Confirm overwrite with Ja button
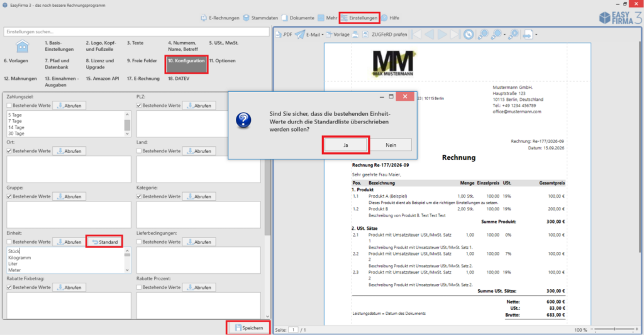 tap(345, 145)
